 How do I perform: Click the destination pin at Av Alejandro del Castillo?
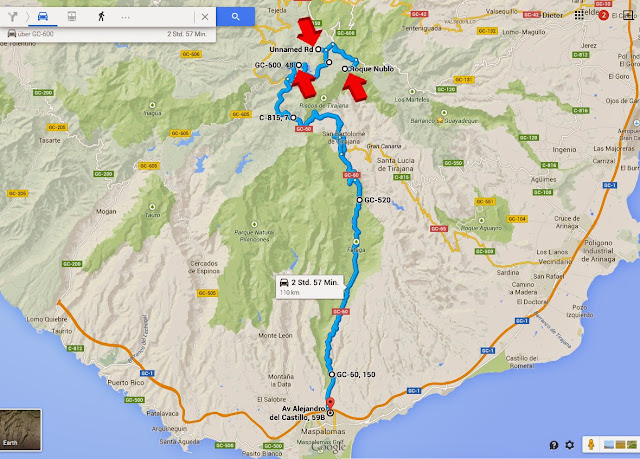330,404
